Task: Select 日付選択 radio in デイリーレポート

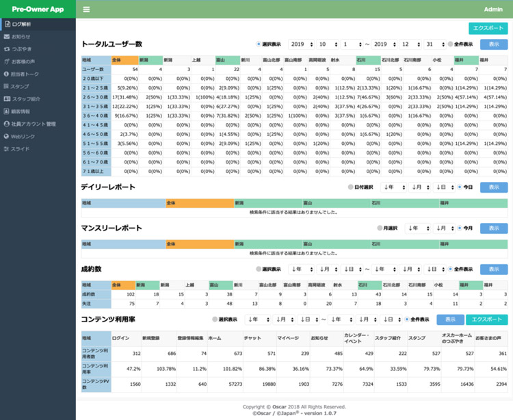Action: (x=351, y=187)
